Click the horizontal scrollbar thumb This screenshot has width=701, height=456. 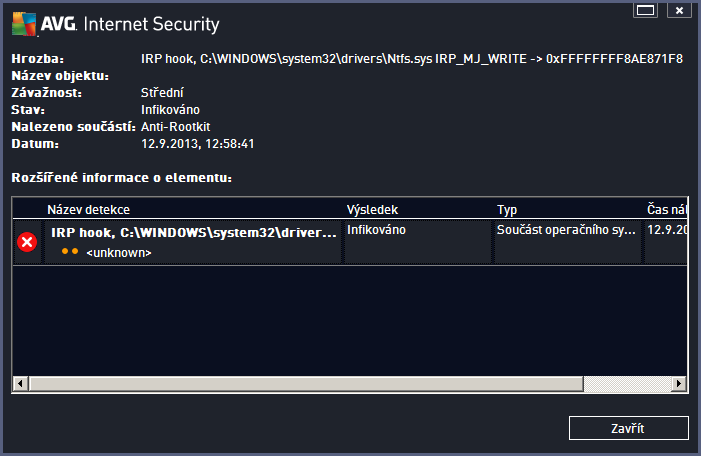[x=305, y=384]
